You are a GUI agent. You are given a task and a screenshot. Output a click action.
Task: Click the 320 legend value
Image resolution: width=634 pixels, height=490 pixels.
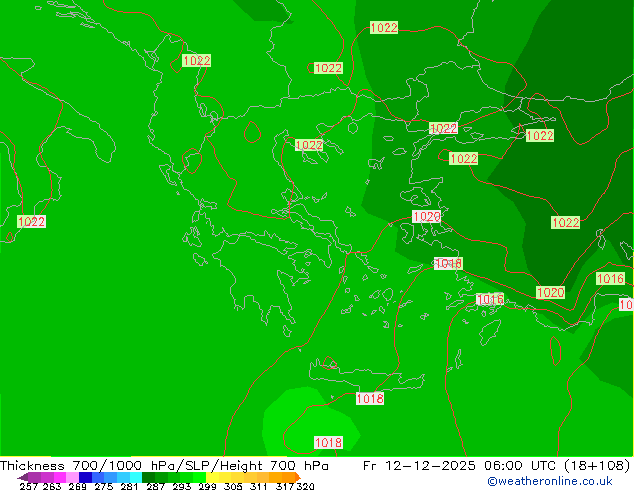tap(305, 486)
